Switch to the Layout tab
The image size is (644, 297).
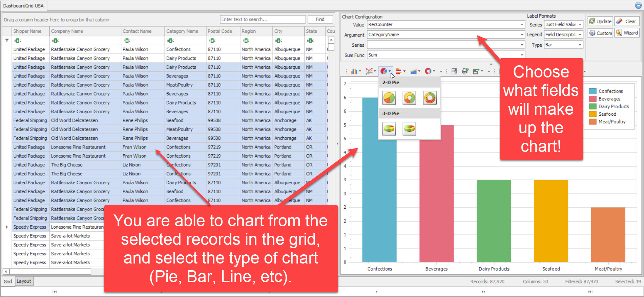pyautogui.click(x=24, y=281)
